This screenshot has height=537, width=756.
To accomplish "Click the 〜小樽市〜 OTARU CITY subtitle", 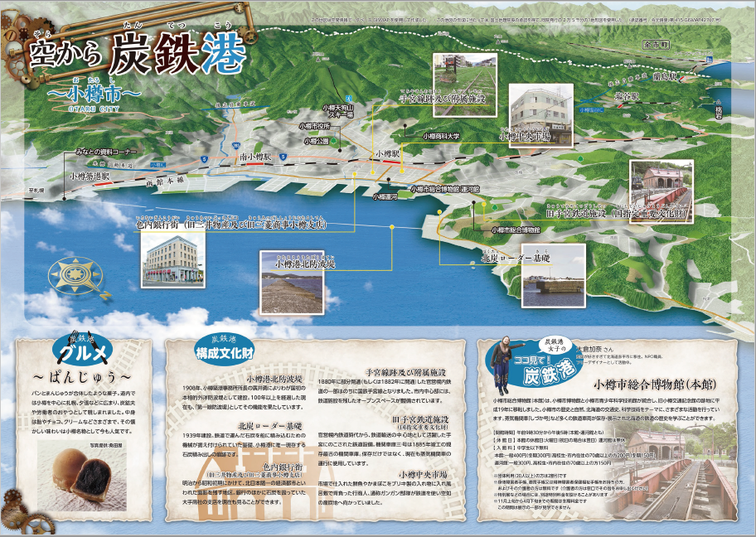I will [94, 96].
